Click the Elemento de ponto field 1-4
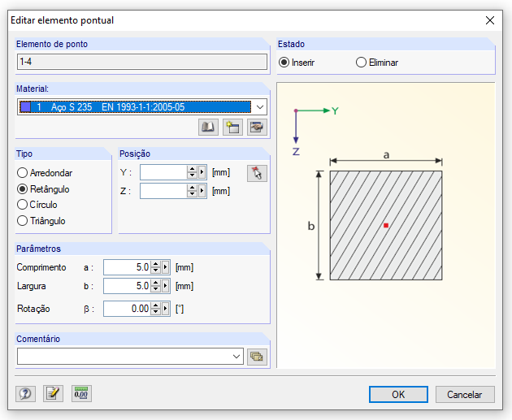The image size is (512, 420). pos(142,62)
